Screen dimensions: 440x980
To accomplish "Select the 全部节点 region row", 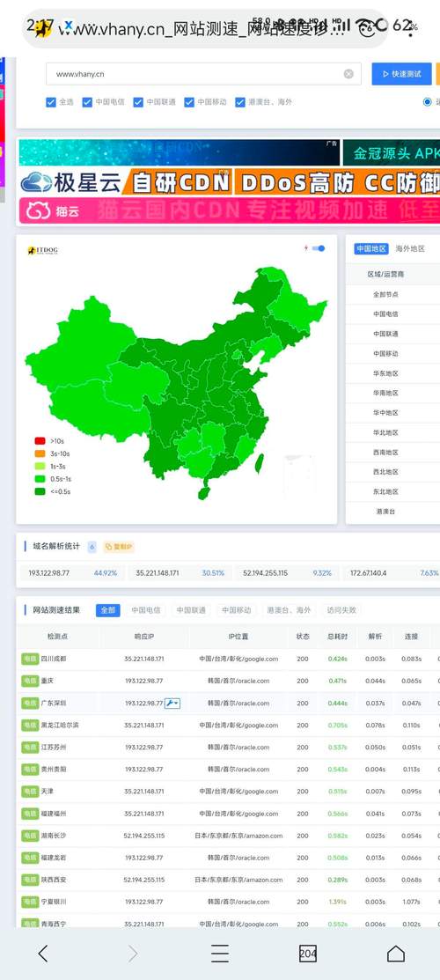I will 392,294.
